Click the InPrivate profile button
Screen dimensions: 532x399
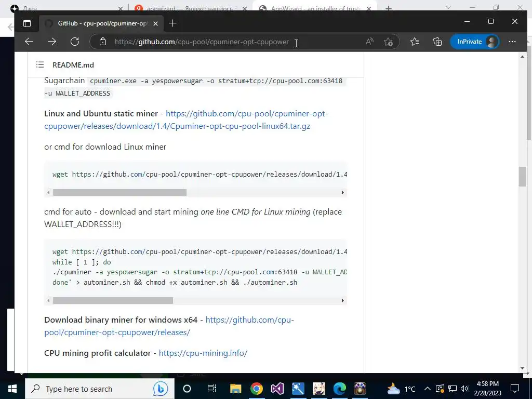475,42
